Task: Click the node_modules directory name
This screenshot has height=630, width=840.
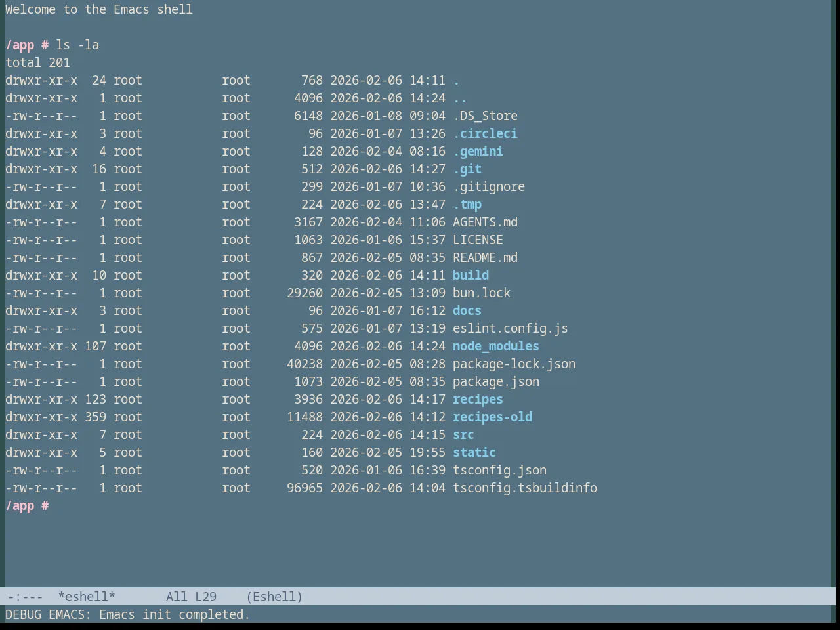Action: (x=496, y=346)
